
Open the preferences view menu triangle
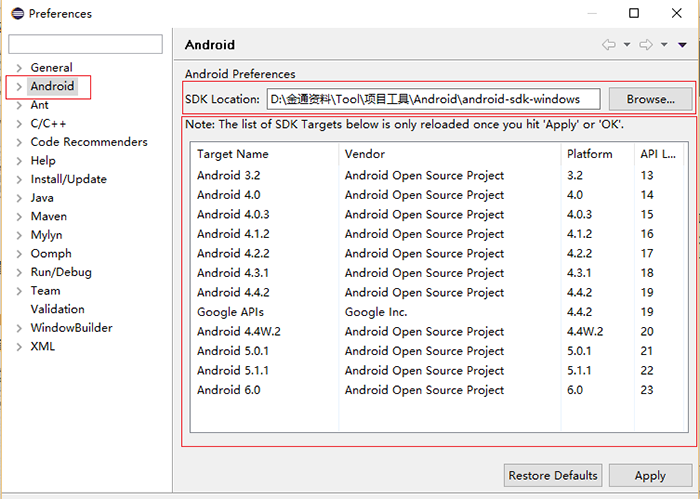pos(682,45)
